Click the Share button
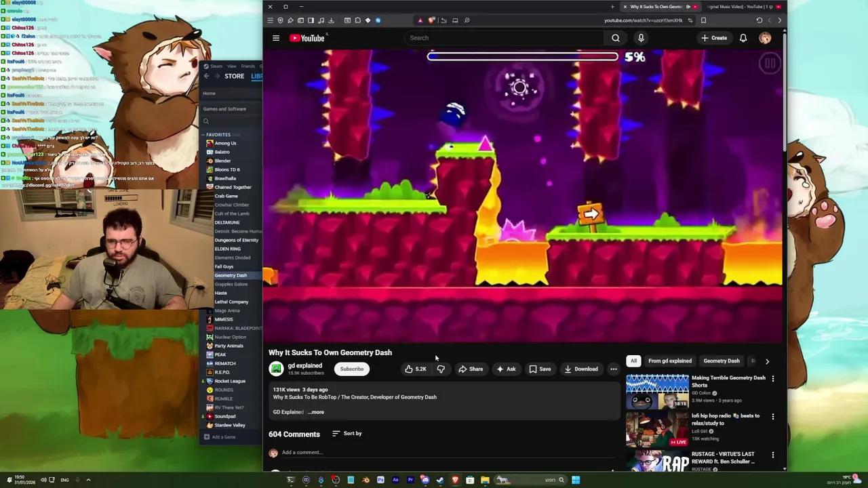The image size is (868, 488). click(471, 369)
